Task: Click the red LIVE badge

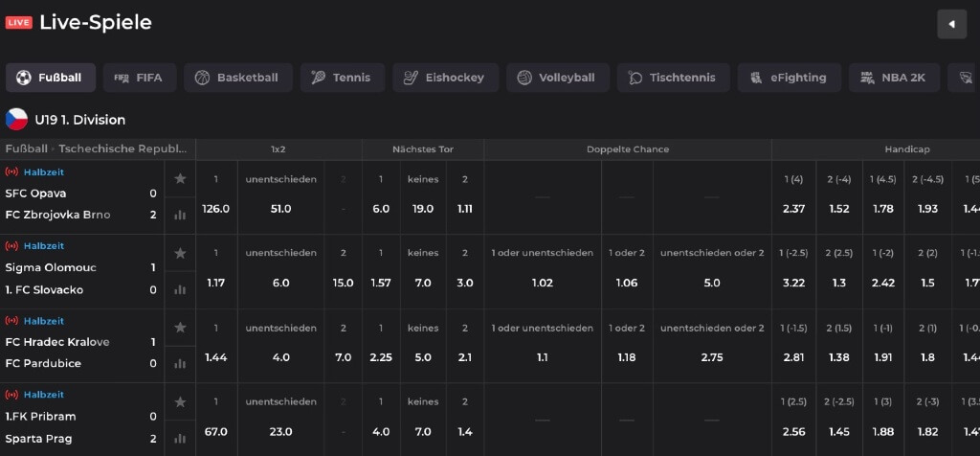Action: 19,23
